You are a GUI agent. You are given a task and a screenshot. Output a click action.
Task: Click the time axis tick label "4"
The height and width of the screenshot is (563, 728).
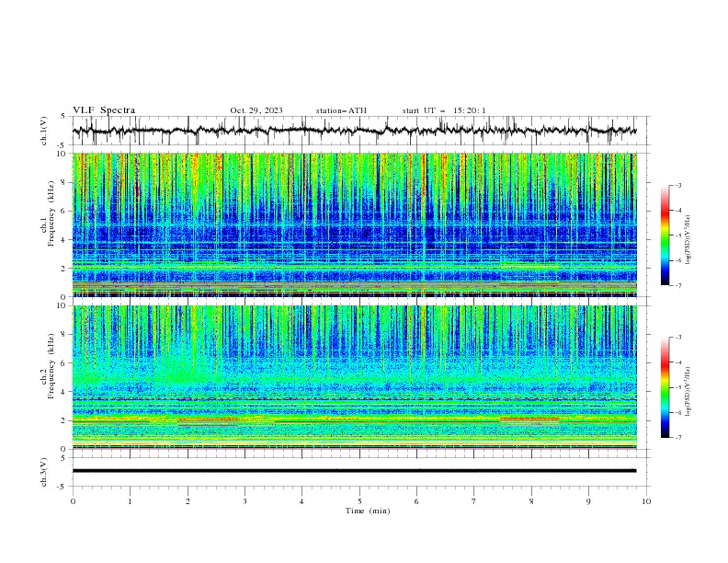coord(301,501)
